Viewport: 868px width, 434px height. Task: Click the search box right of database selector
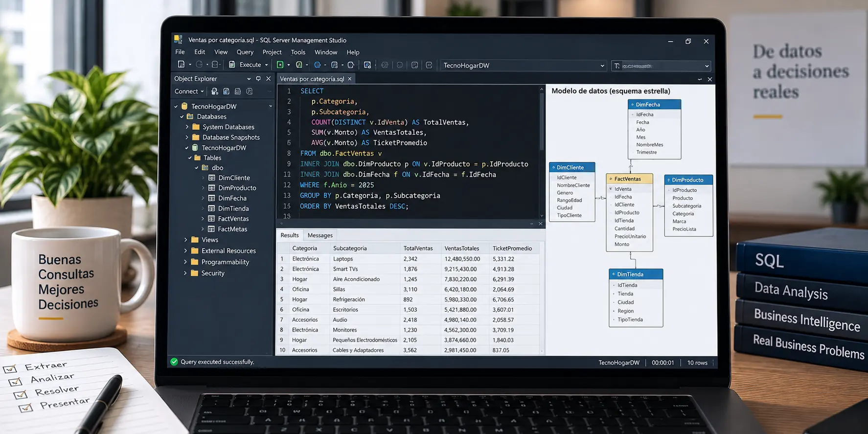[661, 66]
